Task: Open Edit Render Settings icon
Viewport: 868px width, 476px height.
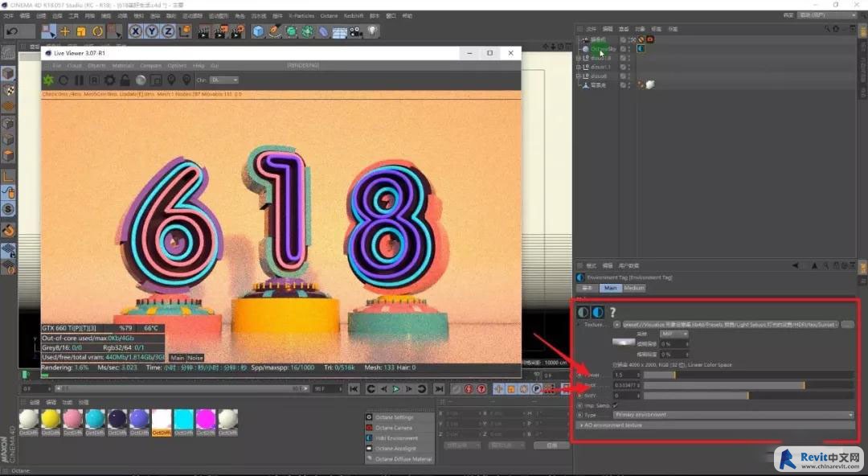Action: point(237,31)
